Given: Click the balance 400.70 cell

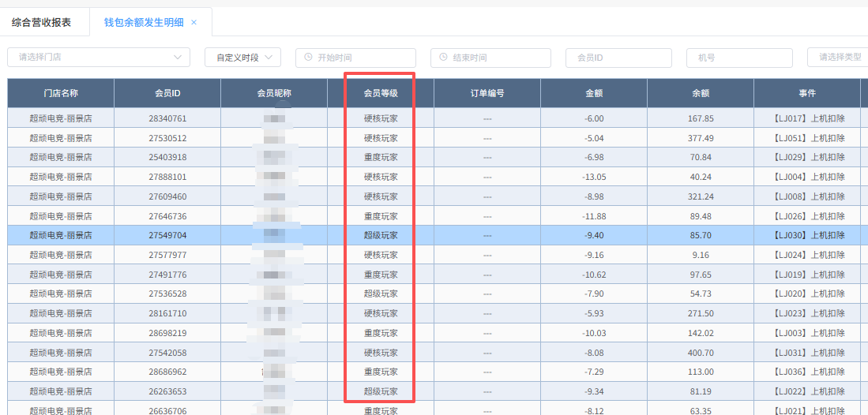Looking at the screenshot, I should (x=701, y=353).
